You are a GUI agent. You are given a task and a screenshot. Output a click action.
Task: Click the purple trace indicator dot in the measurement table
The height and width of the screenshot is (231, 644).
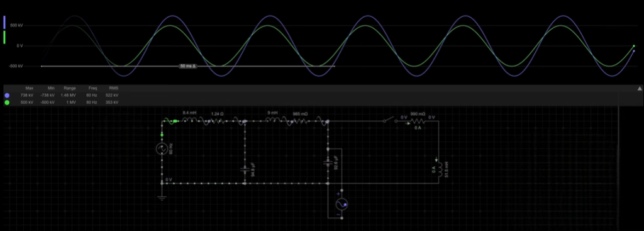point(7,96)
